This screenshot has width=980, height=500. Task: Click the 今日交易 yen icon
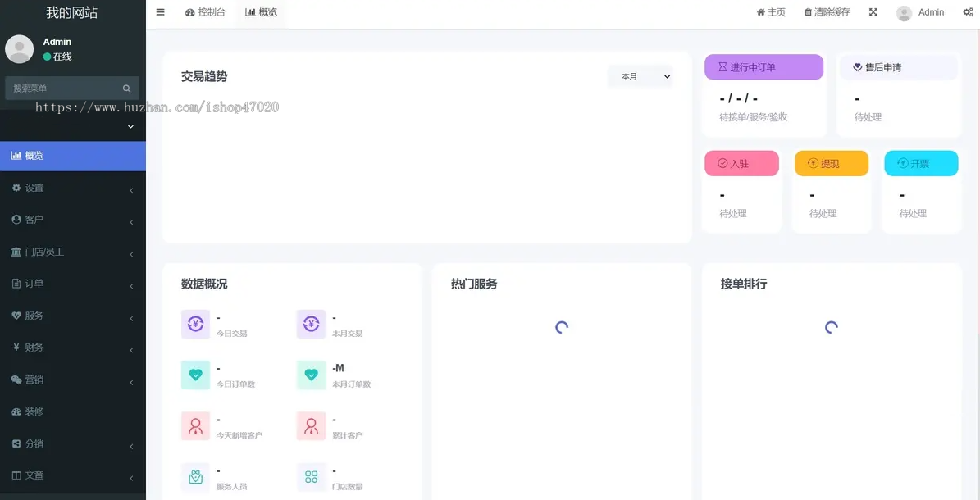click(196, 324)
